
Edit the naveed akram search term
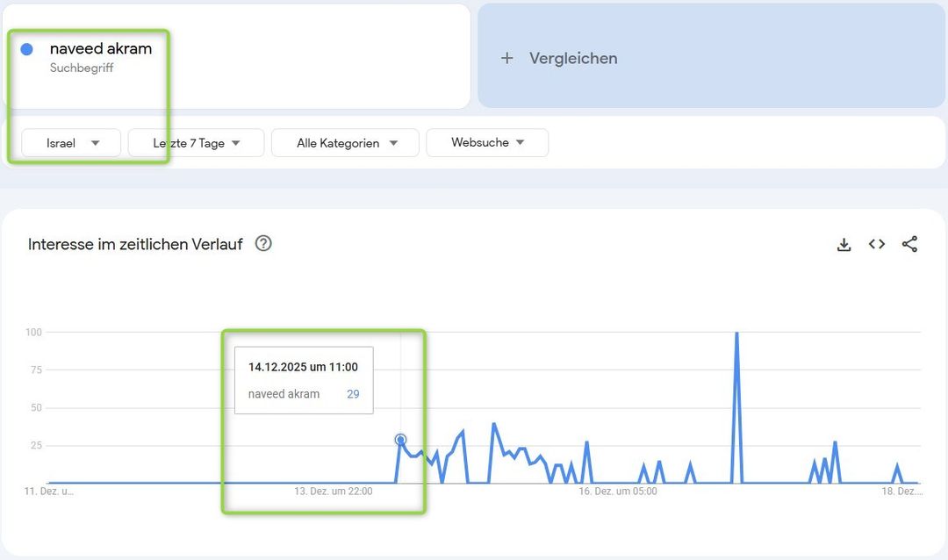pos(101,49)
